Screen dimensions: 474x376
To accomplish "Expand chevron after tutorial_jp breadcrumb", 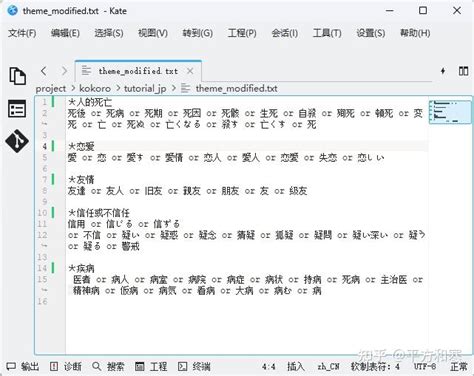I will (x=174, y=89).
